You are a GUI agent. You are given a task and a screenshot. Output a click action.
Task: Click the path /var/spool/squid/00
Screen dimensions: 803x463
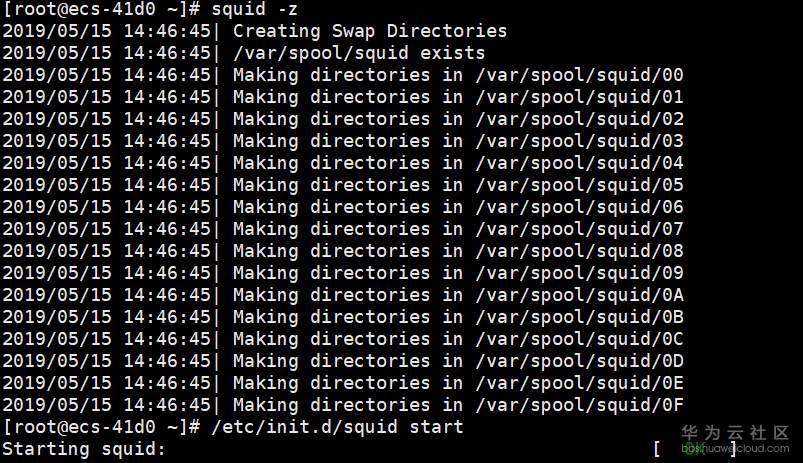pos(579,75)
